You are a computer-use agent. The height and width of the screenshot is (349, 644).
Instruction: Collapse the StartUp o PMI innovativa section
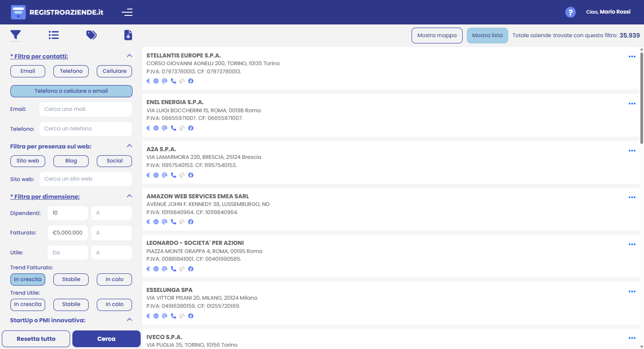129,320
